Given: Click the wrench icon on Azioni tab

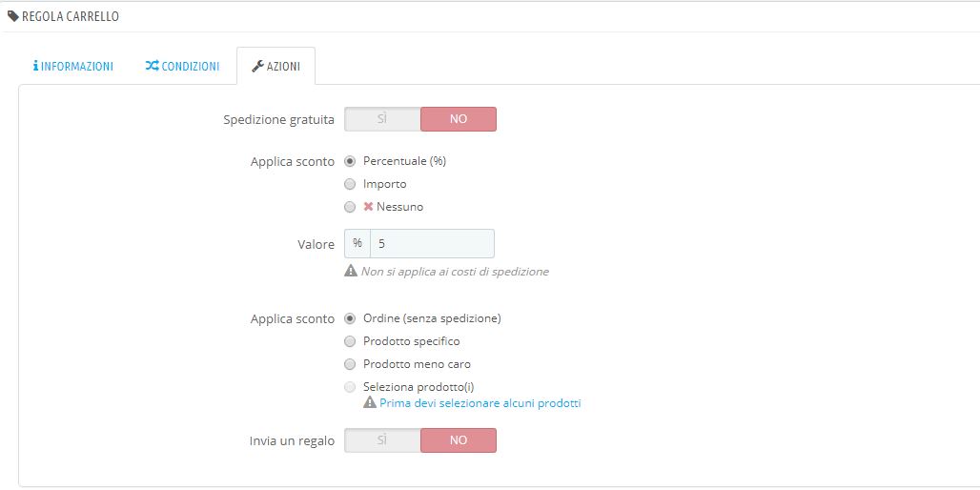Looking at the screenshot, I should (257, 67).
